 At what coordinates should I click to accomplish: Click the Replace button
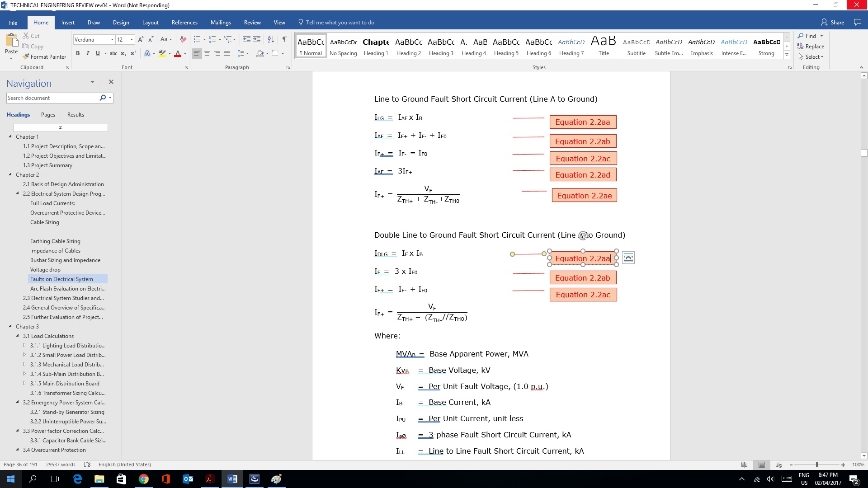811,47
